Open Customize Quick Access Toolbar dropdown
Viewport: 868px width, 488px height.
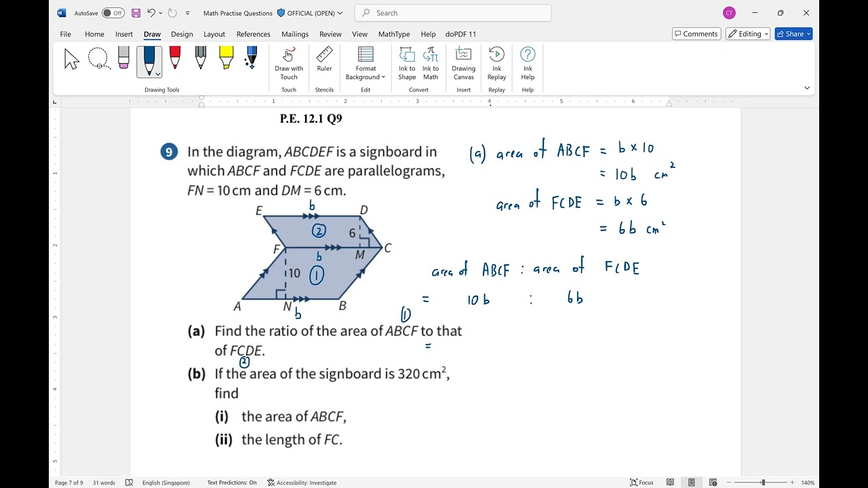[x=188, y=13]
